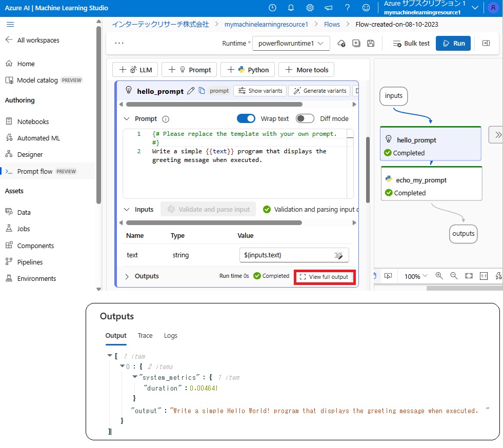Collapse the system_metrics node
The image size is (503, 448).
point(135,377)
